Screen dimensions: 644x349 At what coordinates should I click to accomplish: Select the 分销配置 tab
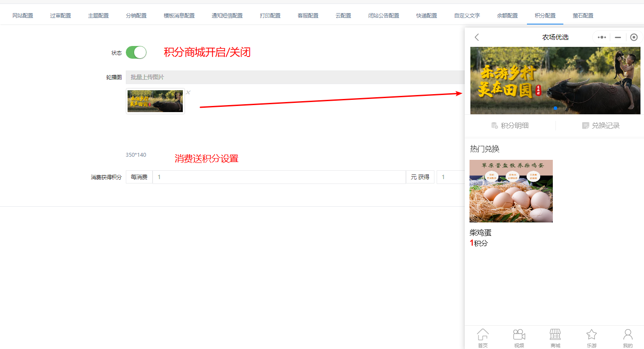136,16
